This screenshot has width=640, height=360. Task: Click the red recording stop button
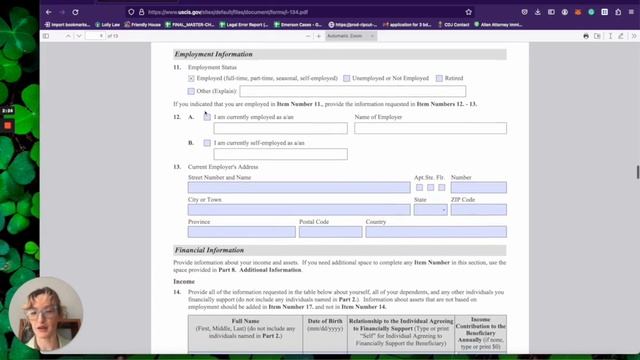click(7, 125)
